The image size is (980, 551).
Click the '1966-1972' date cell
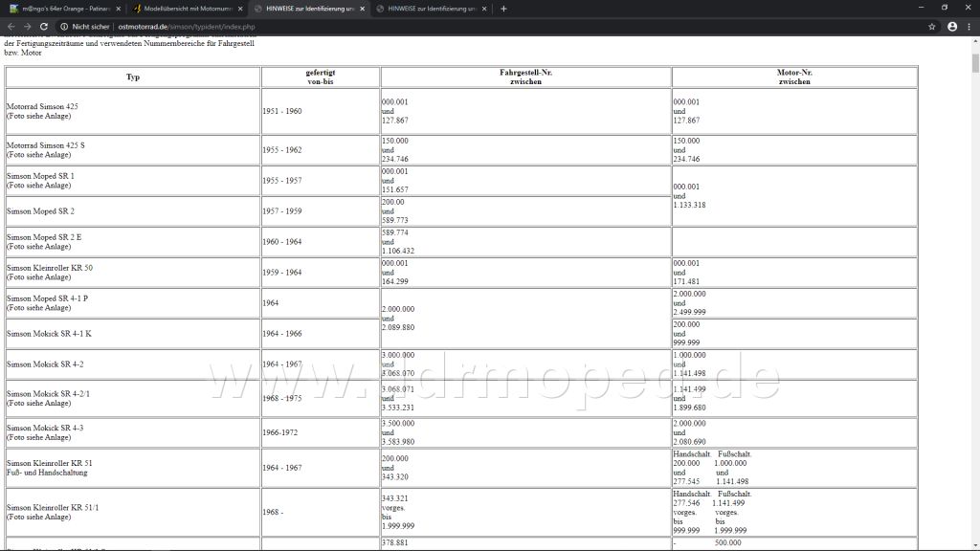coord(320,432)
